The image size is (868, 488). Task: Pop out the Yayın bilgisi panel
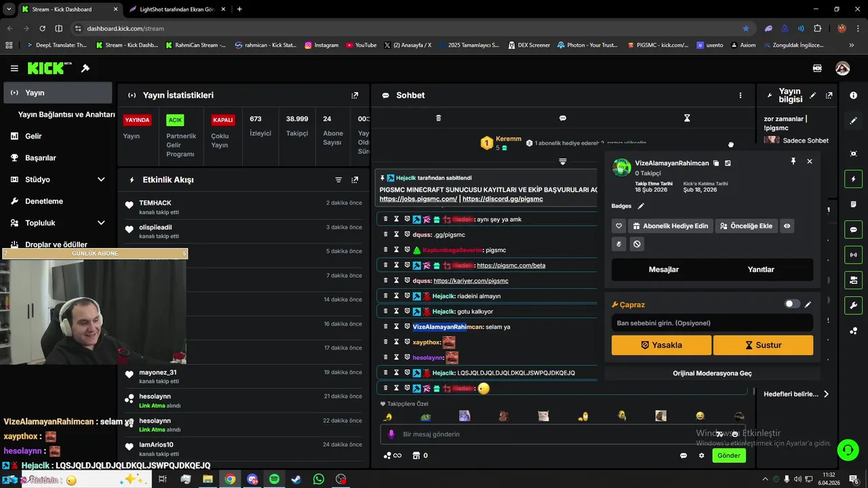[829, 96]
